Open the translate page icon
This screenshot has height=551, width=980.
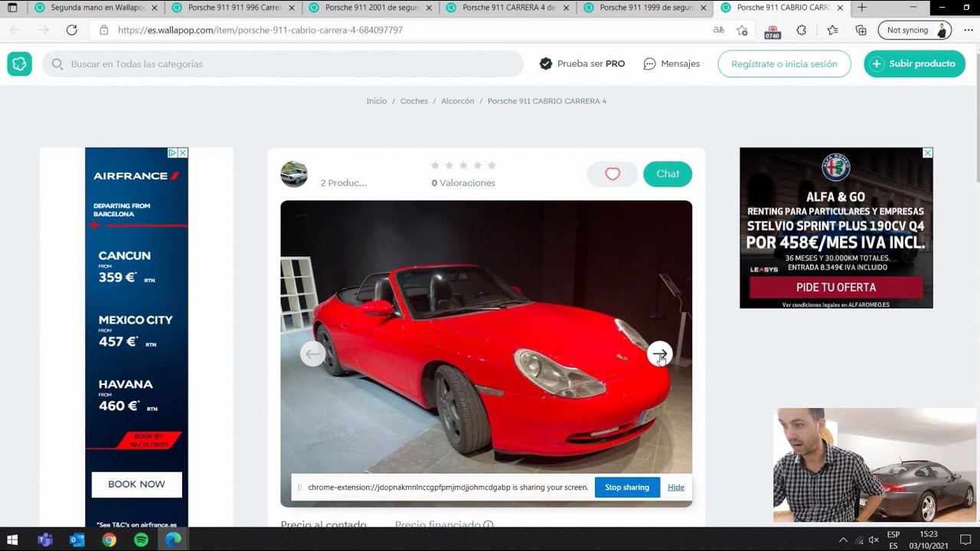pyautogui.click(x=718, y=30)
